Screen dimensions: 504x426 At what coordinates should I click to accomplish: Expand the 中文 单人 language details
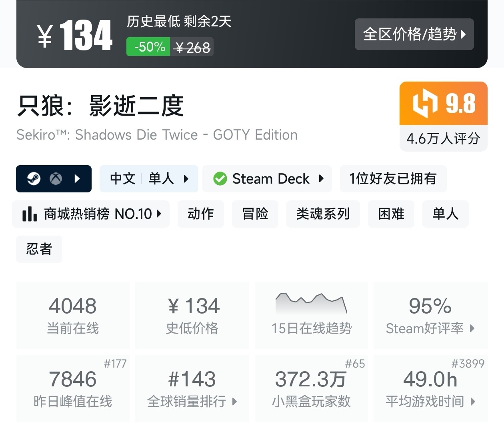pos(149,178)
